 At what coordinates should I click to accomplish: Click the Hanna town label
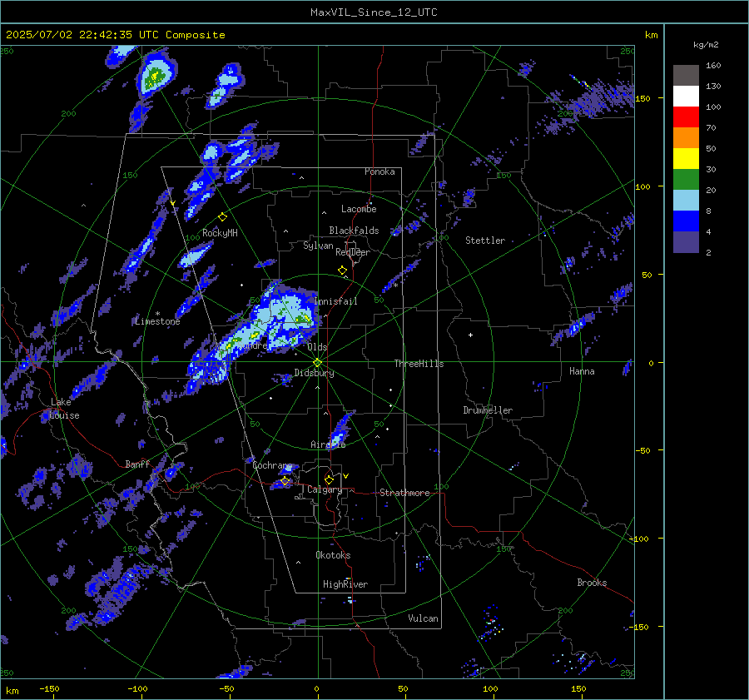pyautogui.click(x=582, y=371)
